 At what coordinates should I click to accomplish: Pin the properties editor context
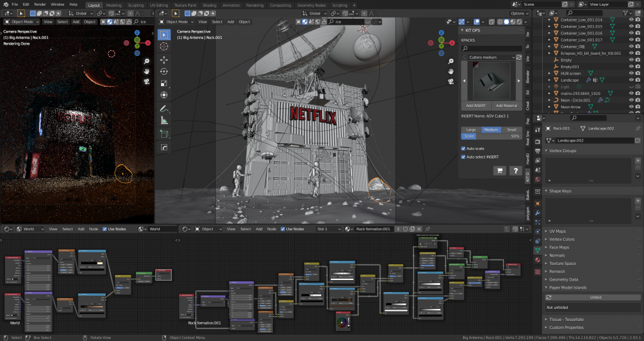[638, 128]
